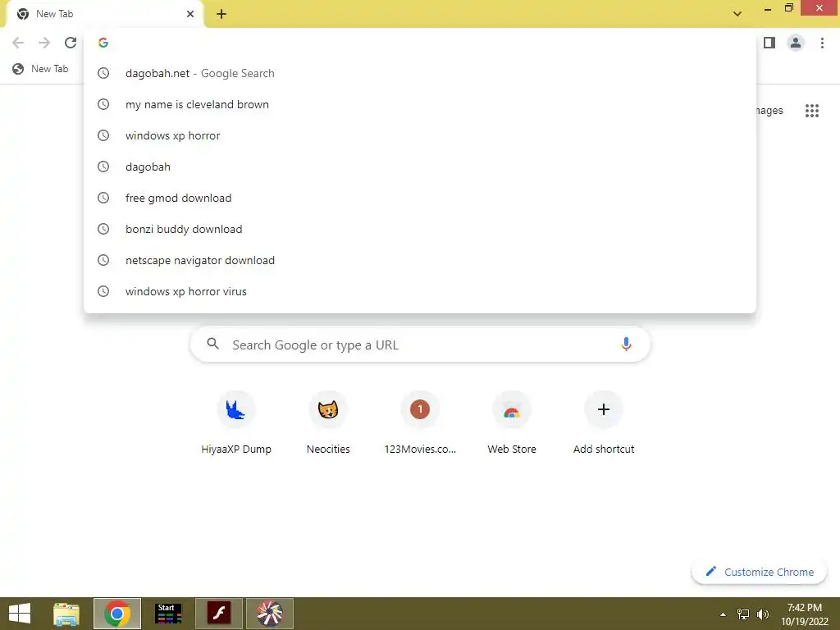Click the browser forward arrow
Viewport: 840px width, 630px height.
pos(44,43)
